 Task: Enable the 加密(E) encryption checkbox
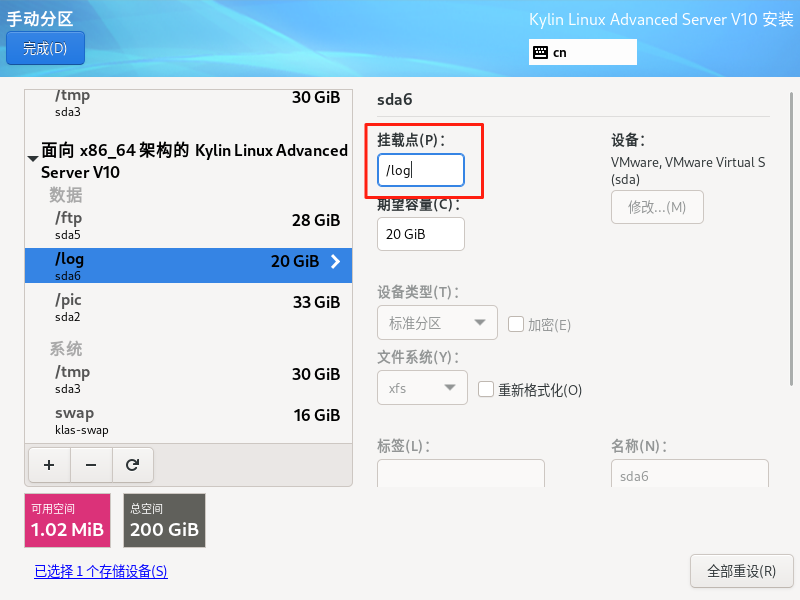tap(516, 324)
